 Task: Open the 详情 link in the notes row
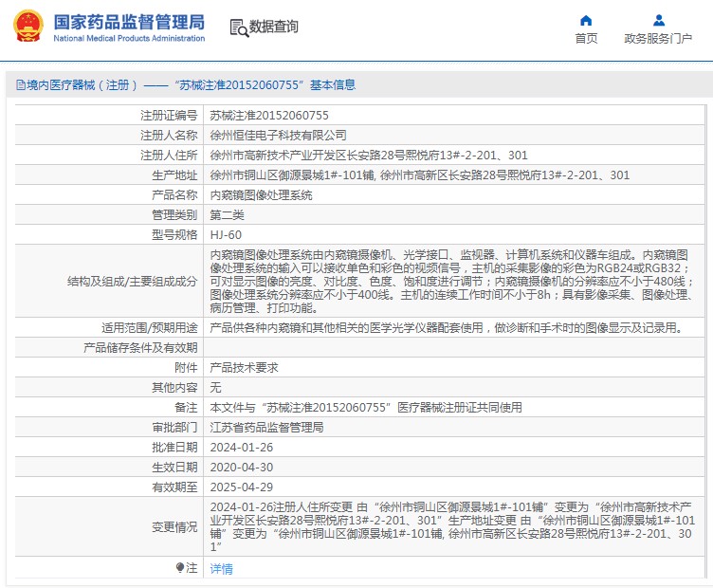(221, 569)
